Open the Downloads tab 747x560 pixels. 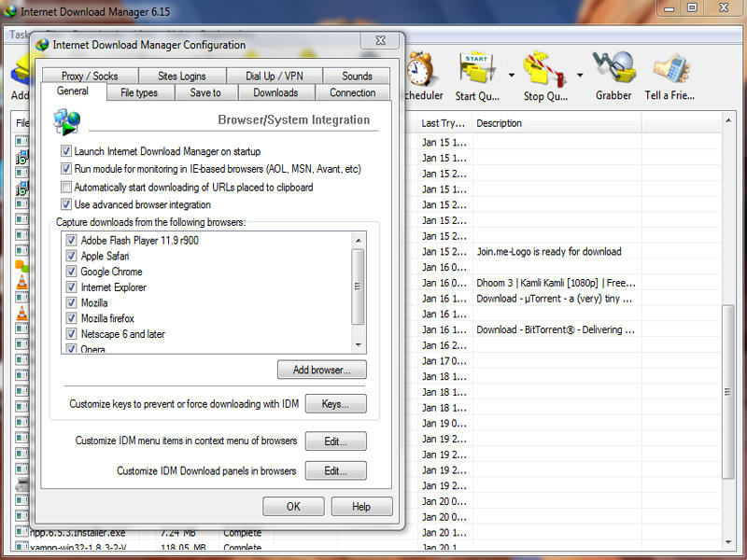[275, 92]
